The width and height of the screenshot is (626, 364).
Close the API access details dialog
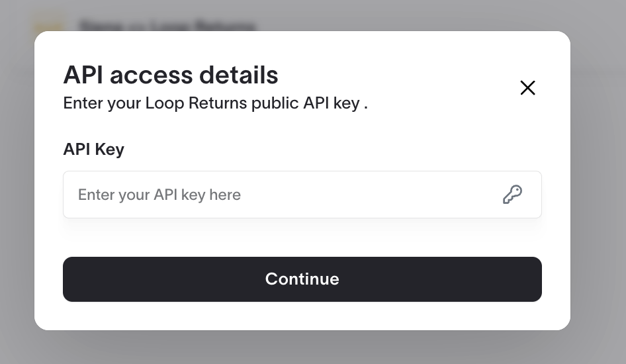527,88
